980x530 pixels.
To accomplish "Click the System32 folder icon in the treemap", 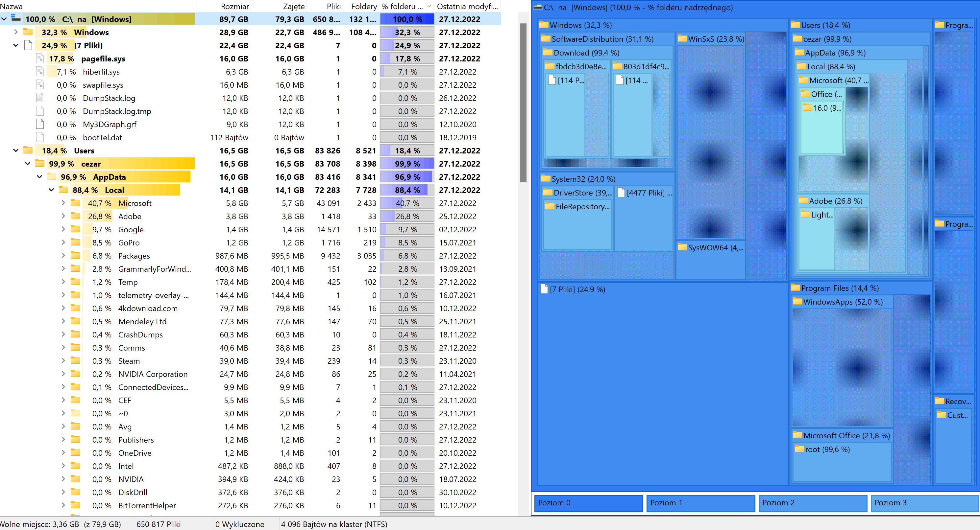I will pos(546,178).
